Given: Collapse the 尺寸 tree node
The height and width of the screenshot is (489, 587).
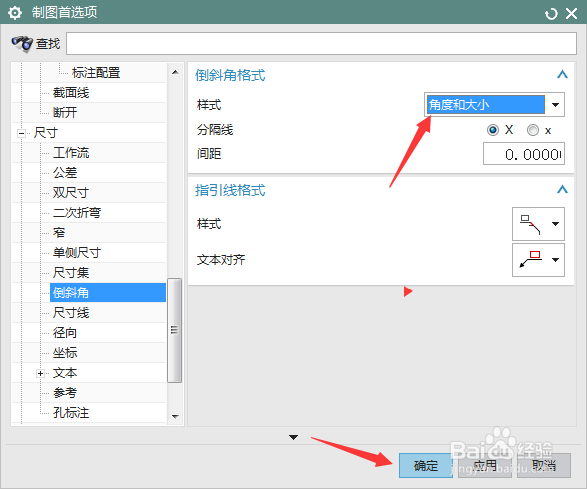Looking at the screenshot, I should (21, 133).
